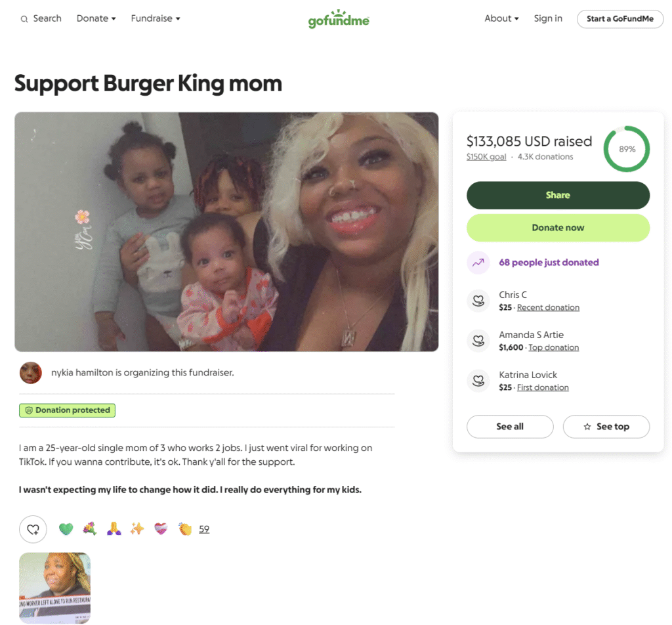The width and height of the screenshot is (672, 625).
Task: Open the GoFundMe logo homepage
Action: point(339,19)
